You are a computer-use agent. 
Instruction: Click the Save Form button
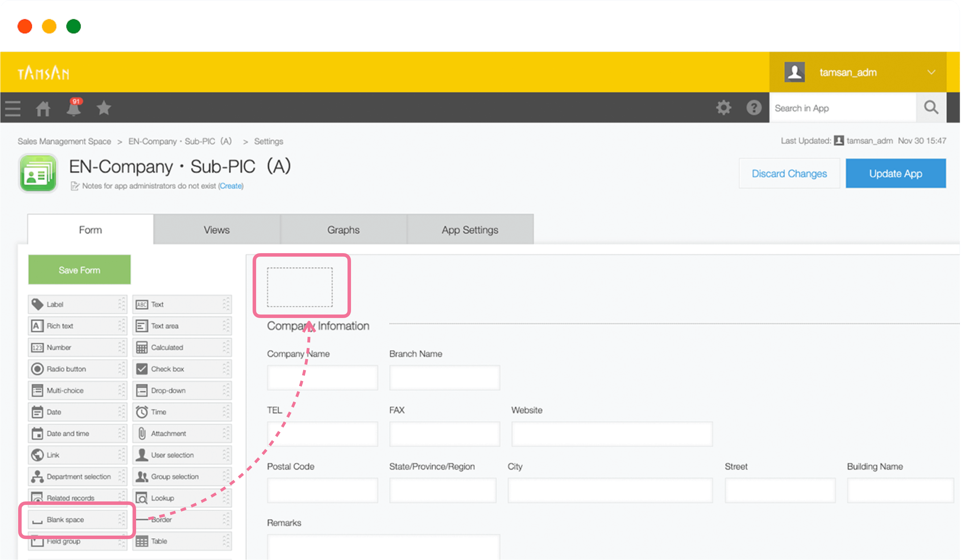80,270
